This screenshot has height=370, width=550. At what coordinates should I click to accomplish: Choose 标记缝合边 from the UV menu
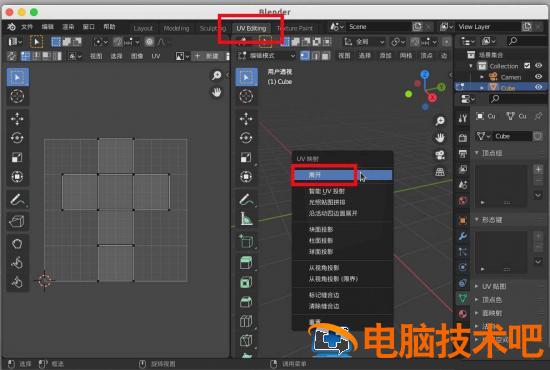click(342, 295)
